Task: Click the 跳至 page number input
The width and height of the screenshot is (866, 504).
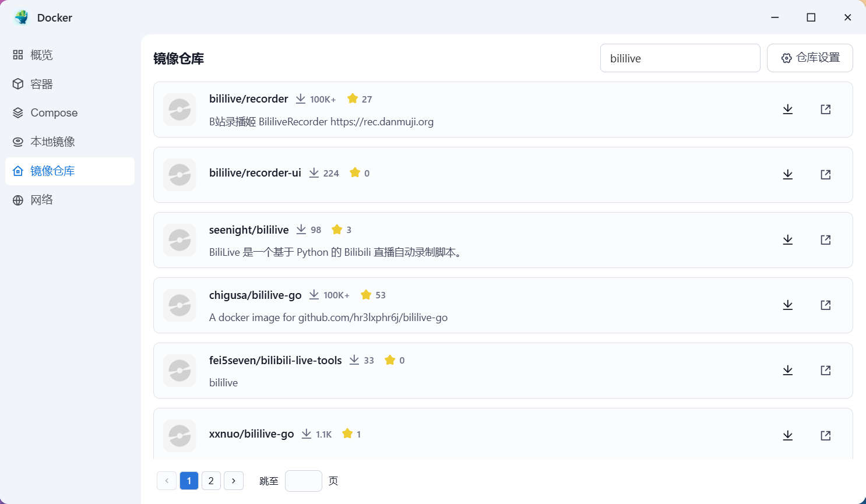Action: coord(304,481)
